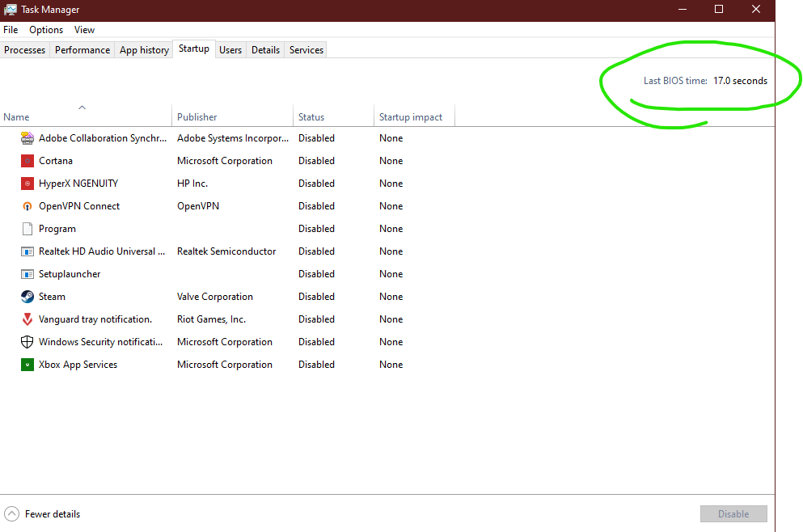Screen dimensions: 803x532
Task: Click the 17.0 seconds BIOS time value
Action: pyautogui.click(x=741, y=81)
